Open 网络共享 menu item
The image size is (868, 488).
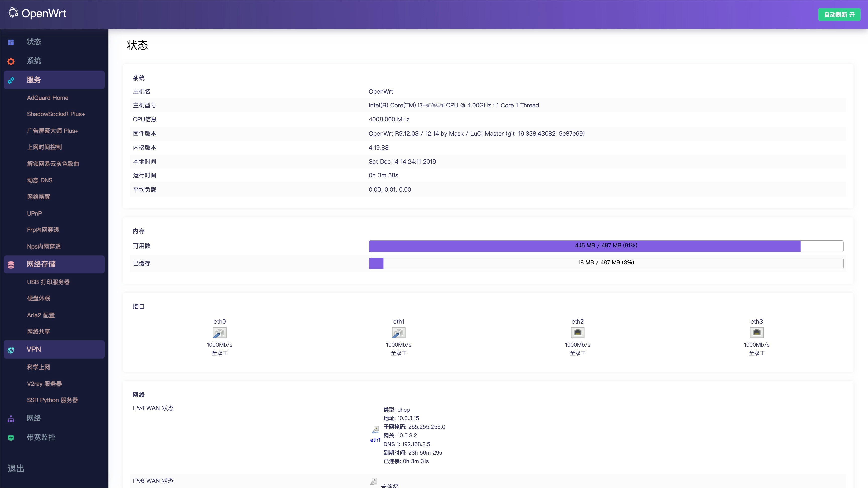38,332
